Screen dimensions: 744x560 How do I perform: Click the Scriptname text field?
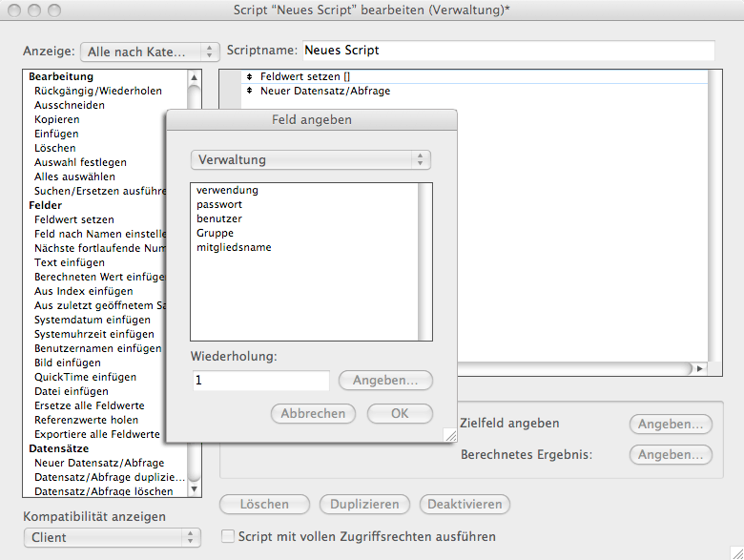tap(507, 51)
